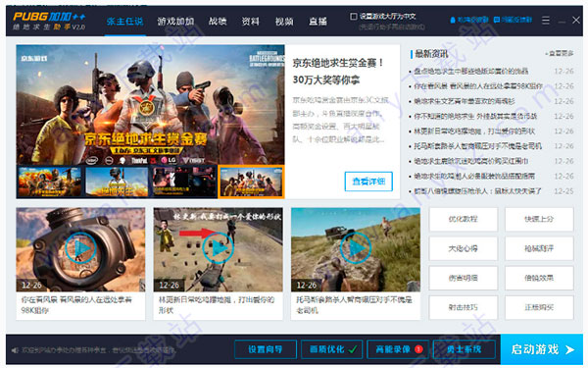The width and height of the screenshot is (588, 368).
Task: Click the lock icon link in header
Action: click(469, 20)
